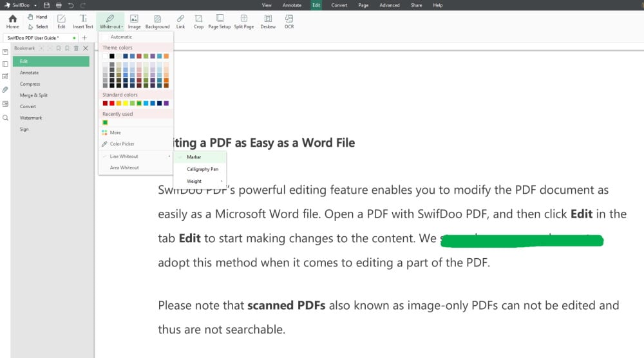The width and height of the screenshot is (644, 358).
Task: Click the Print icon in title bar
Action: click(x=59, y=5)
